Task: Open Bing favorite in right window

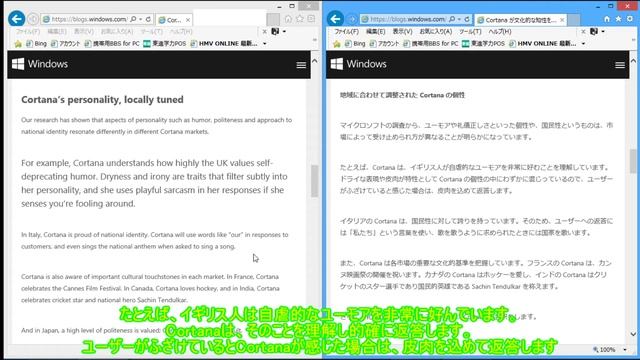Action: [x=355, y=44]
